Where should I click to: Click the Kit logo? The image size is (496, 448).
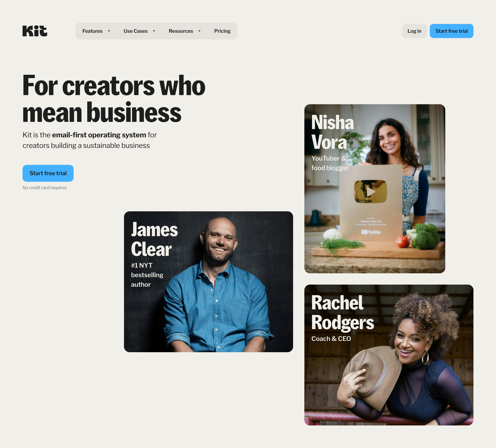pos(35,31)
